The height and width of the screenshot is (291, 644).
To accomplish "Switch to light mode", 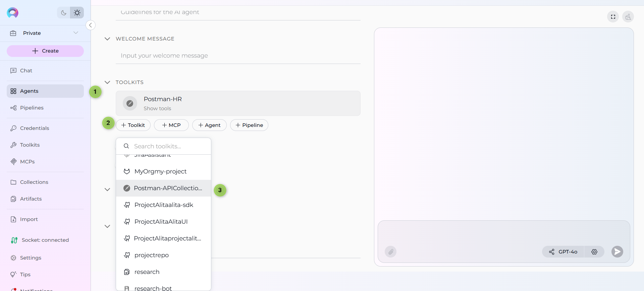I will 77,13.
